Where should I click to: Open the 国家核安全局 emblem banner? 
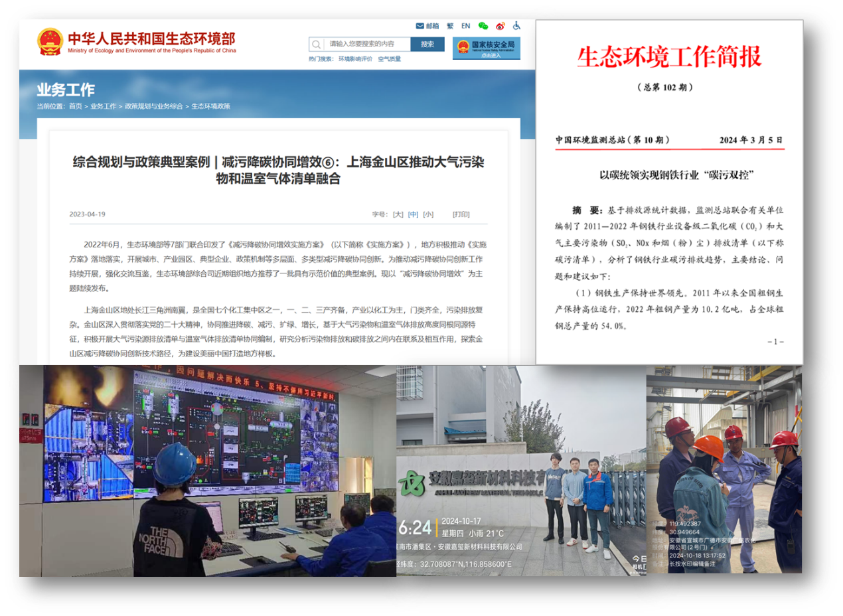coord(487,48)
